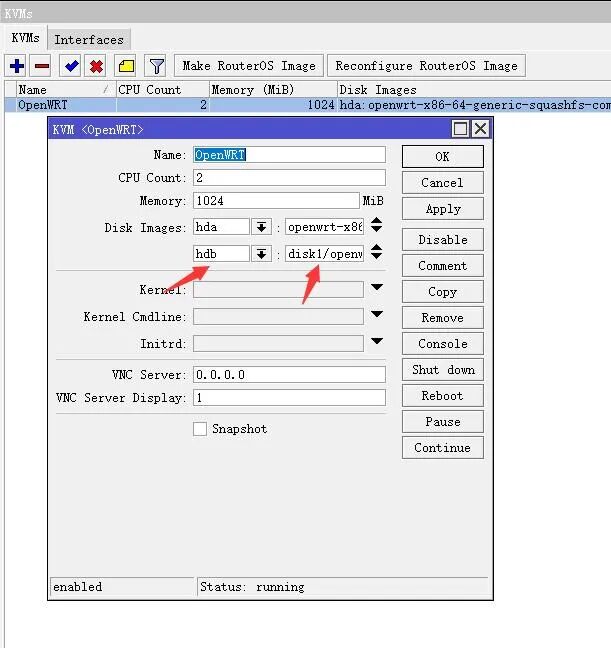Add comment with yellow note icon
The image size is (611, 648).
coord(126,66)
